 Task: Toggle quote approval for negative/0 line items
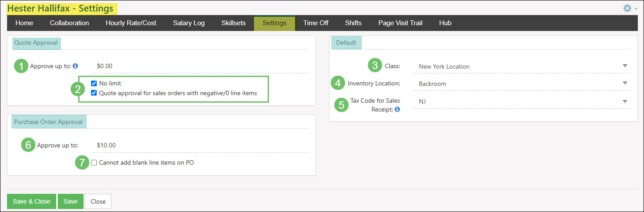pyautogui.click(x=94, y=93)
